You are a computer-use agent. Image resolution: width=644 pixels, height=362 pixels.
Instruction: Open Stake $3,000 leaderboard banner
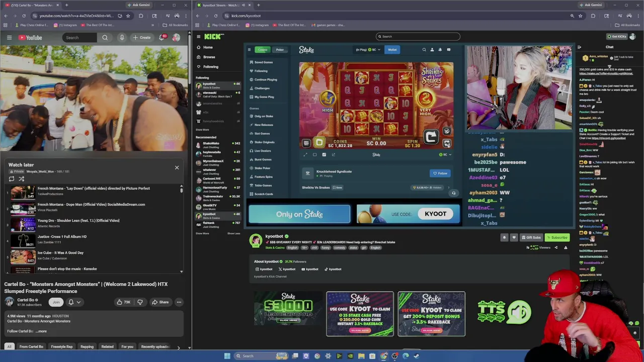288,309
